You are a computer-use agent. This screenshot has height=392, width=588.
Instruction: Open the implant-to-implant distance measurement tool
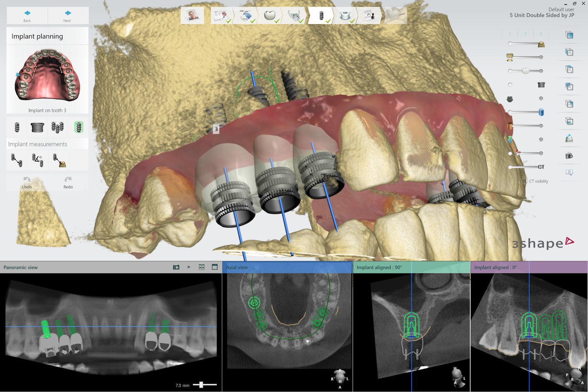17,160
